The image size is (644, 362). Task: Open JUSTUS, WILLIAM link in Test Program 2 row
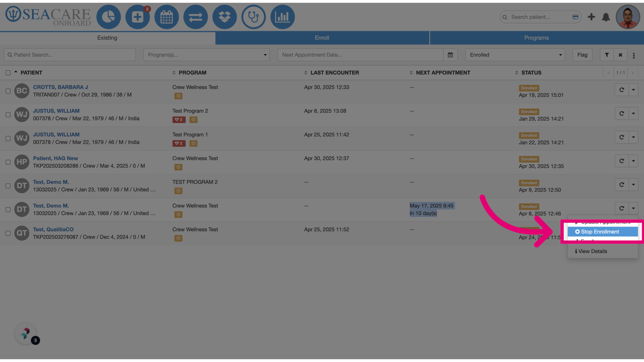[56, 111]
